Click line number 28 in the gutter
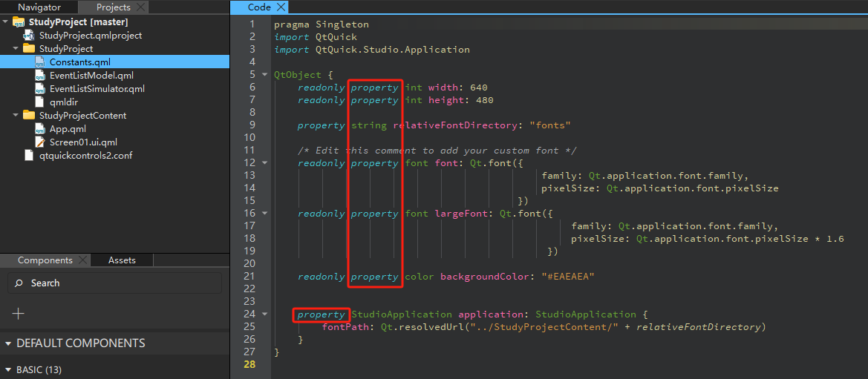 (x=249, y=365)
